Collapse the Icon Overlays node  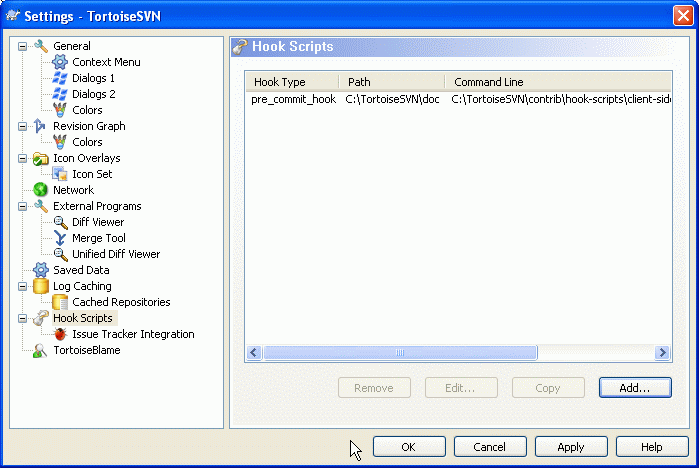coord(22,158)
